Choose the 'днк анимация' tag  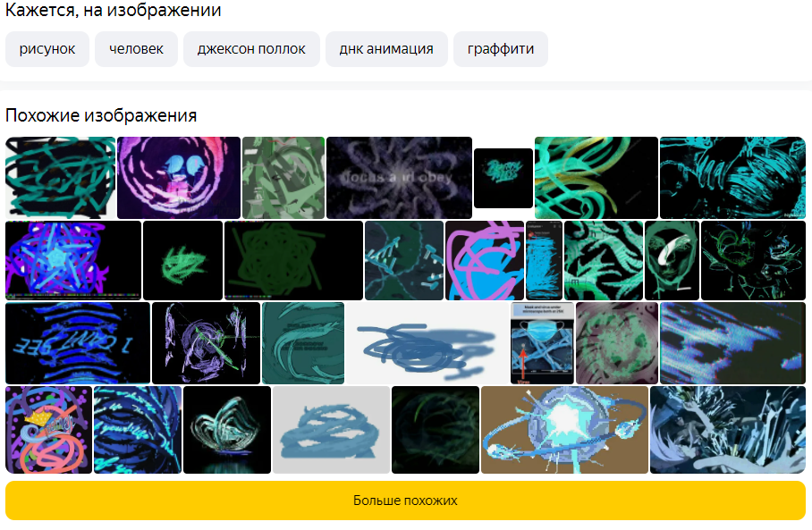pyautogui.click(x=386, y=49)
